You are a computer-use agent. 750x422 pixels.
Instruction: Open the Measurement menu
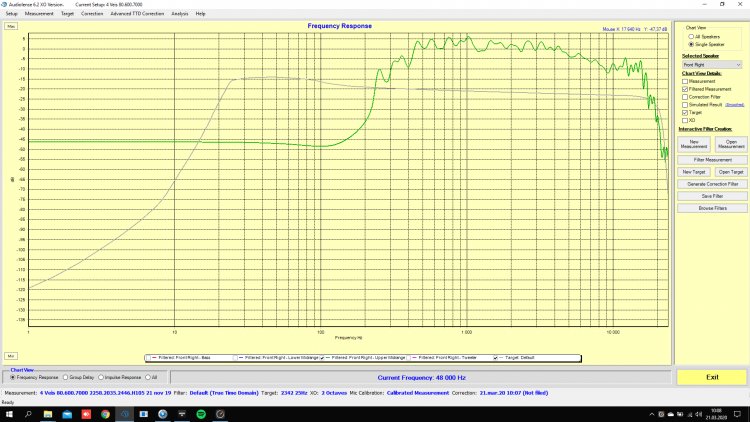click(39, 14)
